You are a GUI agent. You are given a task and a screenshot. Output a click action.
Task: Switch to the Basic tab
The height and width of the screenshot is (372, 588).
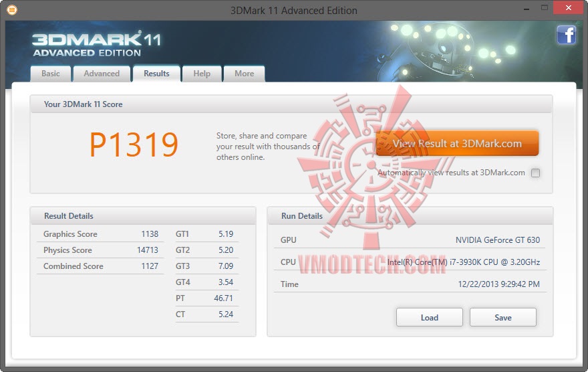51,74
